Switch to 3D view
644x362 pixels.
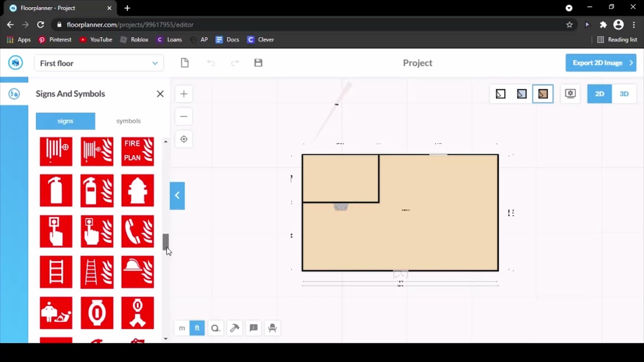tap(624, 94)
